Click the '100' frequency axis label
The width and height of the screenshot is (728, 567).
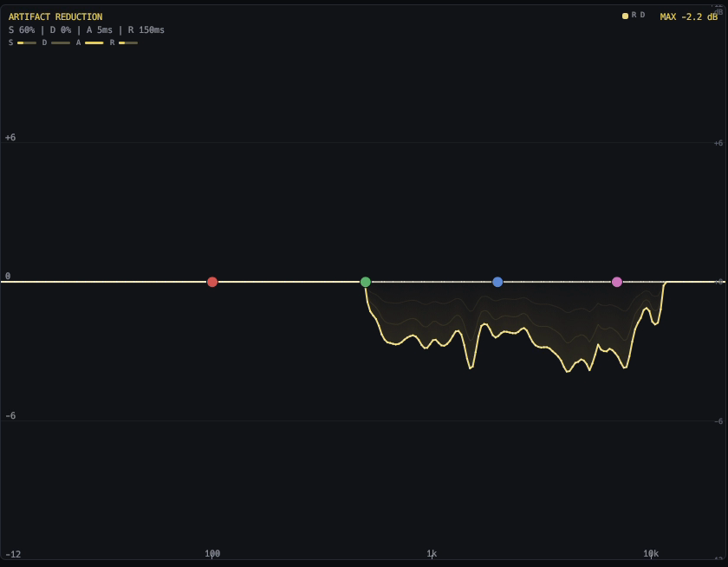(x=212, y=553)
